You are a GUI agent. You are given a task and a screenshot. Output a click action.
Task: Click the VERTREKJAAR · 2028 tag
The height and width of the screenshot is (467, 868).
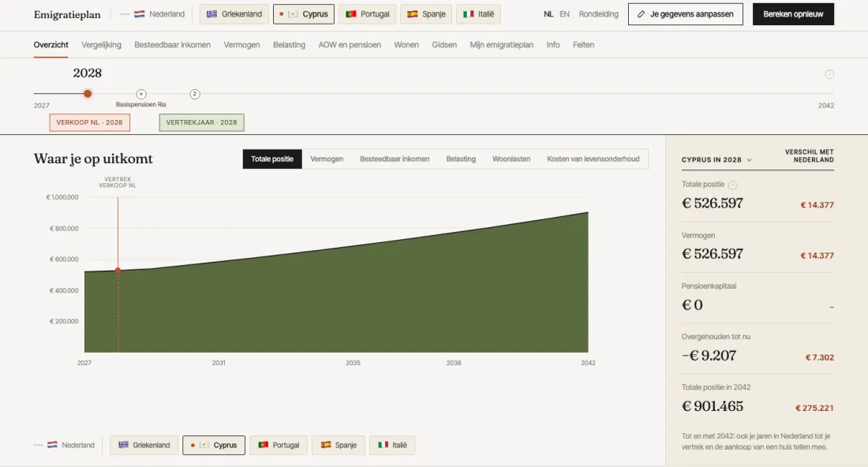click(x=201, y=122)
